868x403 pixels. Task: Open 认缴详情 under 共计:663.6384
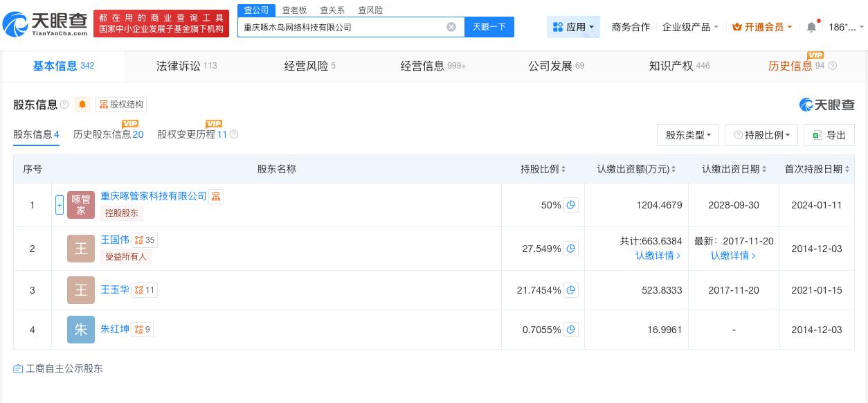tap(658, 256)
